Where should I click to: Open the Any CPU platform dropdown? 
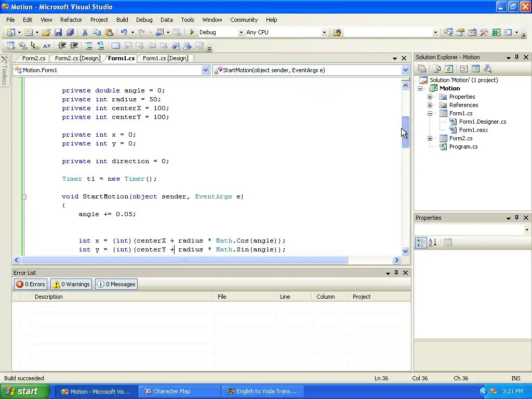[324, 33]
